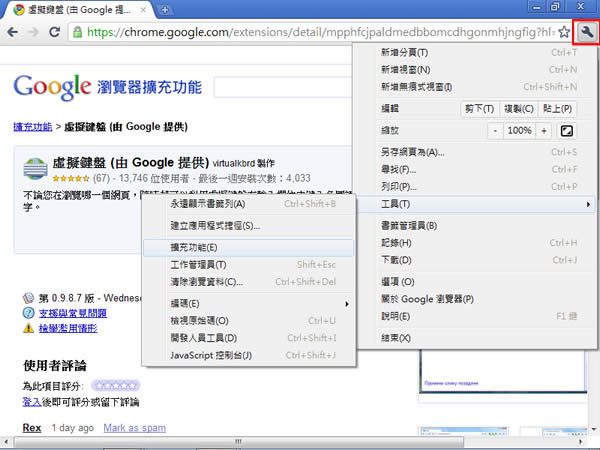The image size is (600, 450).
Task: Click the yellow warning triangle icon
Action: pyautogui.click(x=28, y=328)
